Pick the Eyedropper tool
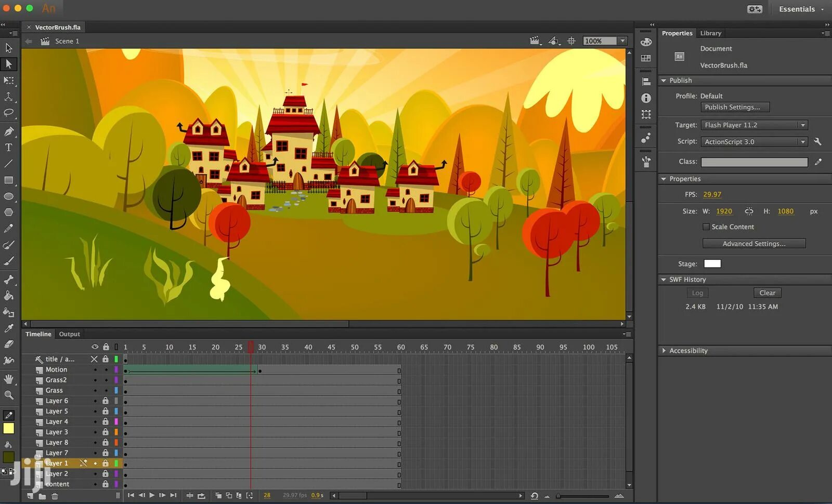This screenshot has width=832, height=504. pos(9,328)
